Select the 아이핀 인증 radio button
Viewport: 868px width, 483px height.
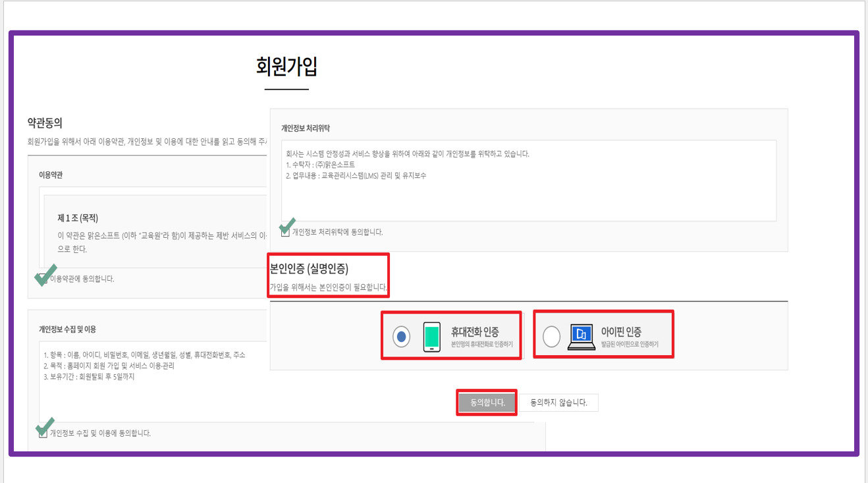click(551, 337)
